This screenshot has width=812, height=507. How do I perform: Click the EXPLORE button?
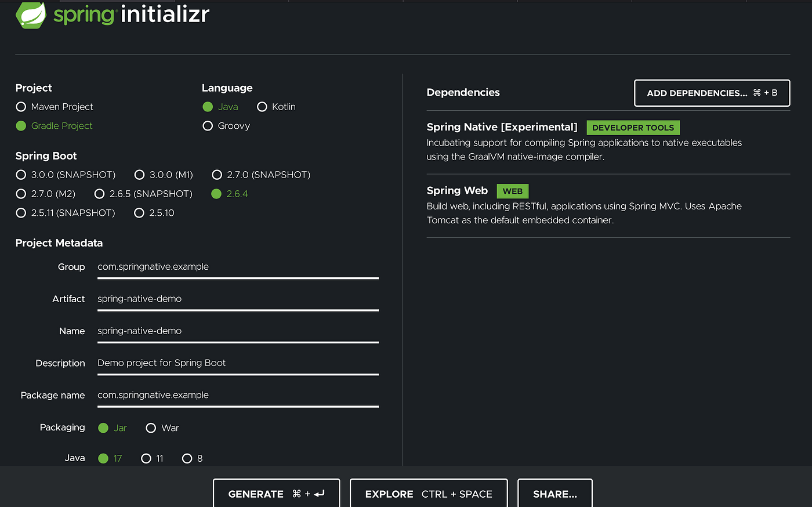pos(429,494)
